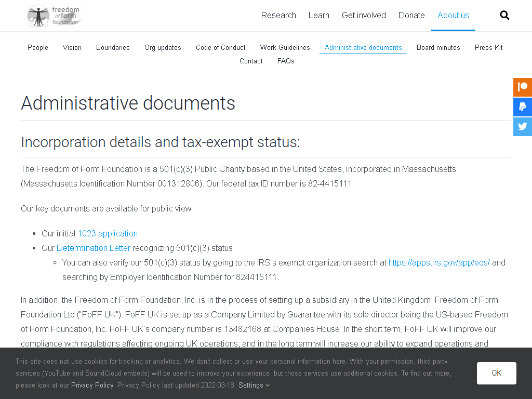The image size is (532, 399).
Task: Select the About us menu item
Action: point(453,15)
